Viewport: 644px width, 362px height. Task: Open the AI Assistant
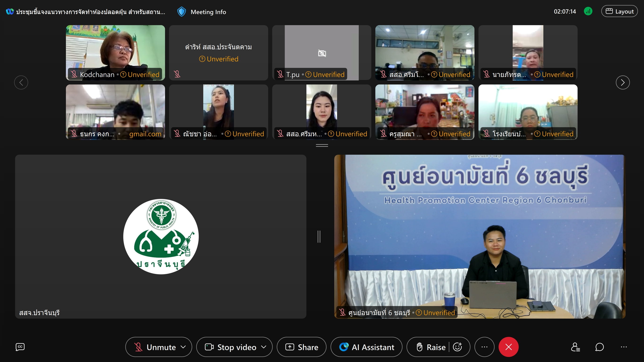pos(366,347)
